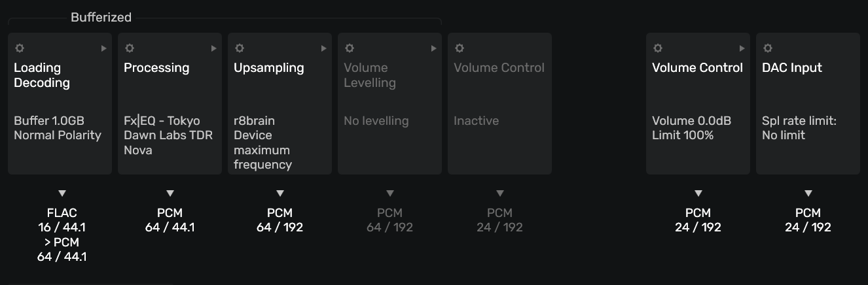The image size is (868, 285).
Task: Expand down arrow below Upsampling card
Action: pos(280,193)
